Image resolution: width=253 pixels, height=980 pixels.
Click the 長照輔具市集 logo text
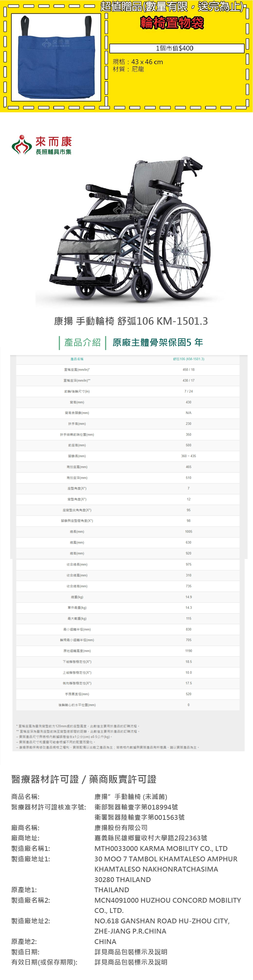53,152
